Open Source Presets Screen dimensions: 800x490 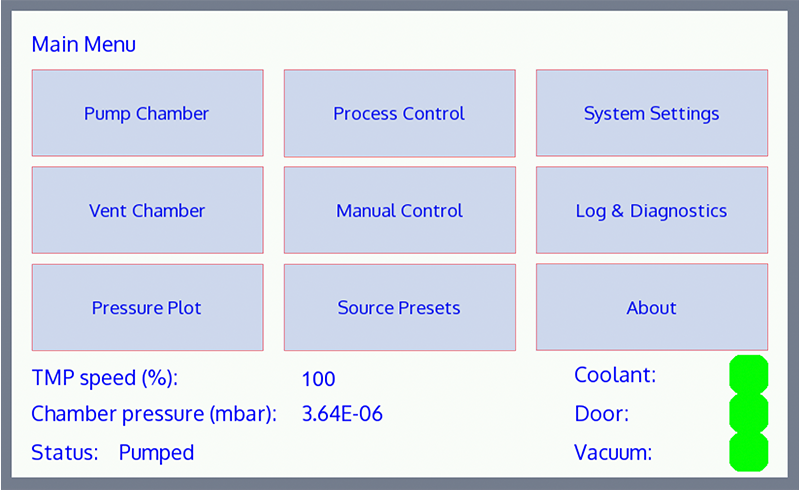pos(399,307)
